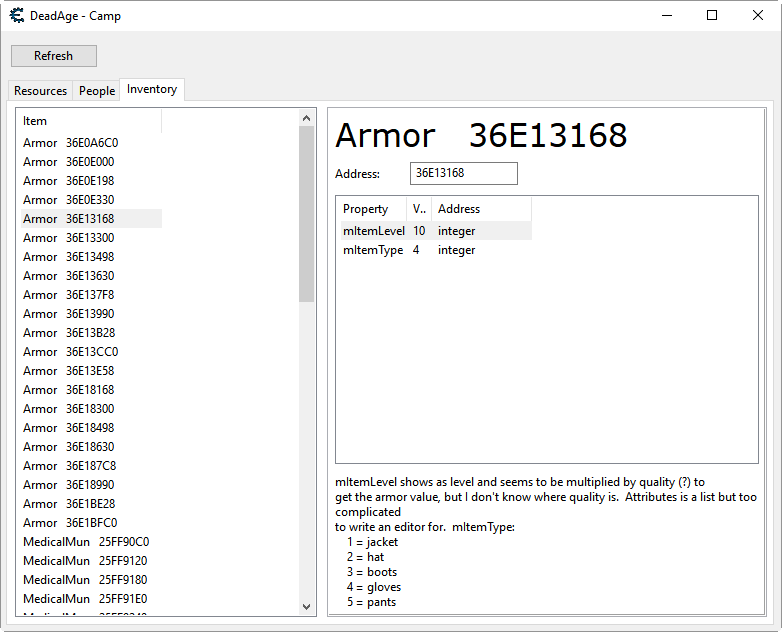Click the Refresh button

pos(54,56)
